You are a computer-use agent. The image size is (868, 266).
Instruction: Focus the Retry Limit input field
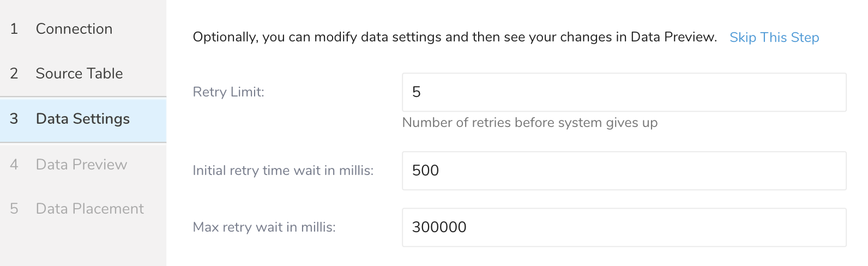624,92
